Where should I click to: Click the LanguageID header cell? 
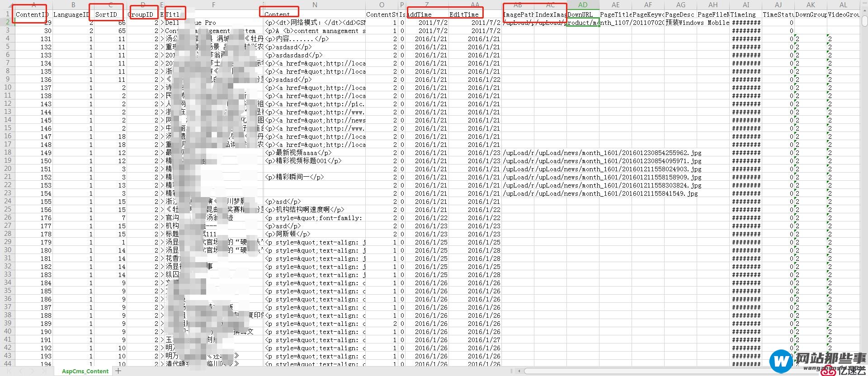(73, 14)
